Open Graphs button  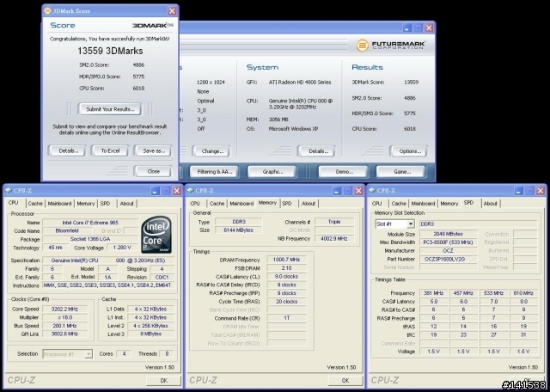(272, 172)
